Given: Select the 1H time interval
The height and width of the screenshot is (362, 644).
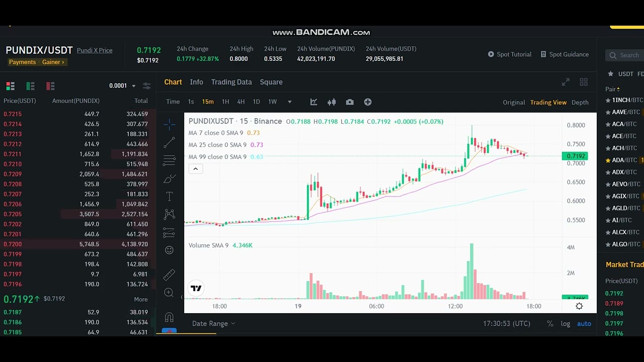Looking at the screenshot, I should click(225, 102).
